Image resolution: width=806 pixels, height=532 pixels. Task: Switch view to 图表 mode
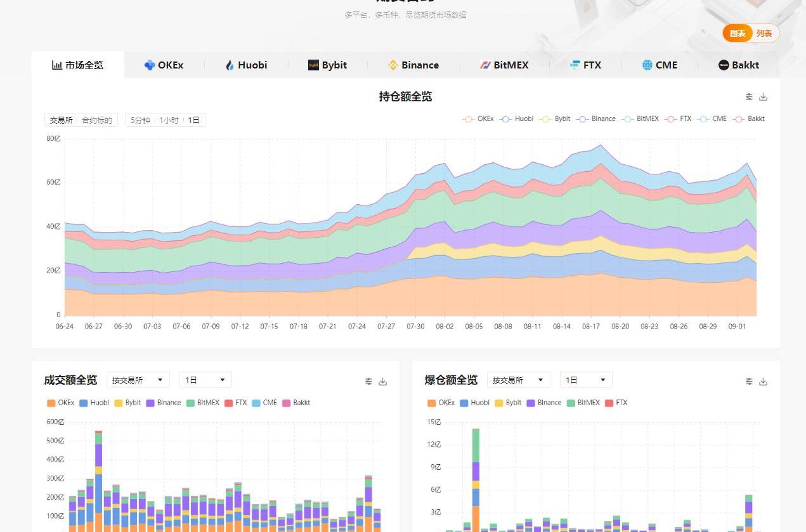click(x=738, y=34)
